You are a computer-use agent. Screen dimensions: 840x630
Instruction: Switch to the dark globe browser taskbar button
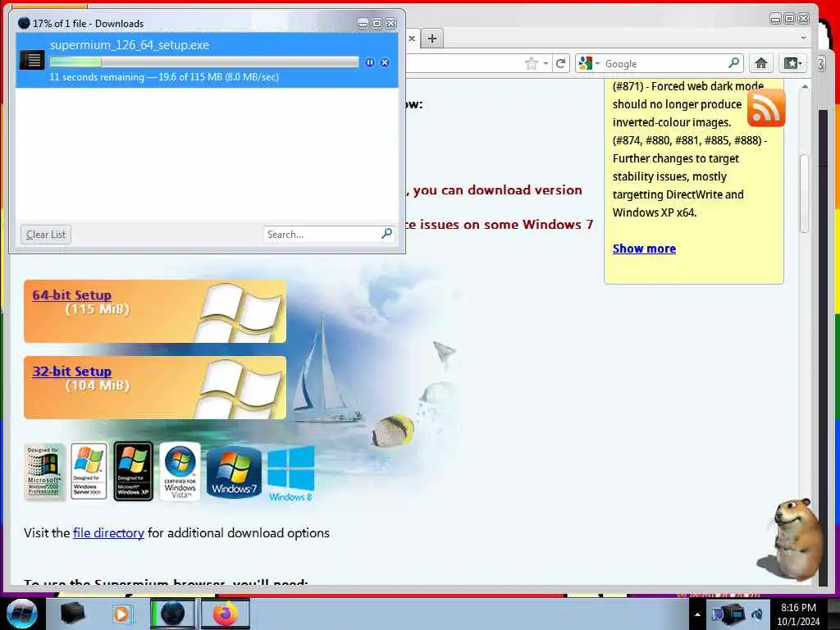tap(172, 614)
